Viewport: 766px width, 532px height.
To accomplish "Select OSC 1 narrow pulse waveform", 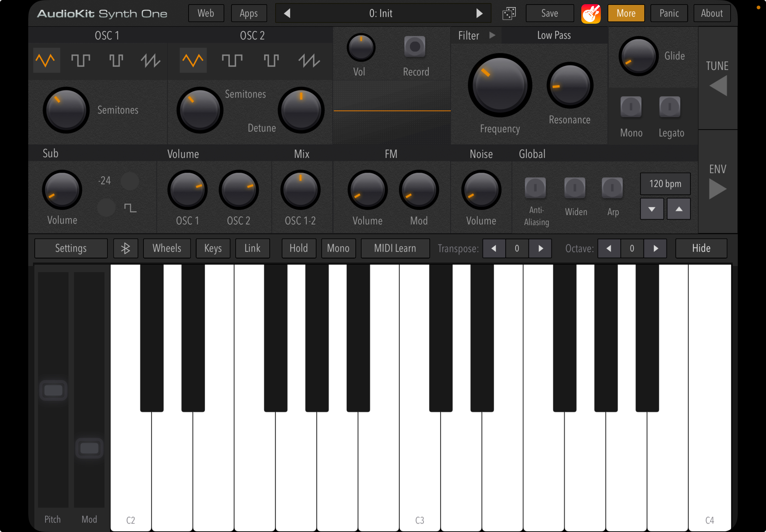I will click(116, 60).
